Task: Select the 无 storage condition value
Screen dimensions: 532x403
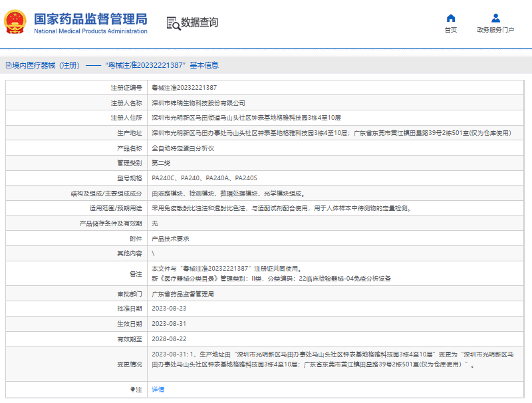Action: point(155,223)
